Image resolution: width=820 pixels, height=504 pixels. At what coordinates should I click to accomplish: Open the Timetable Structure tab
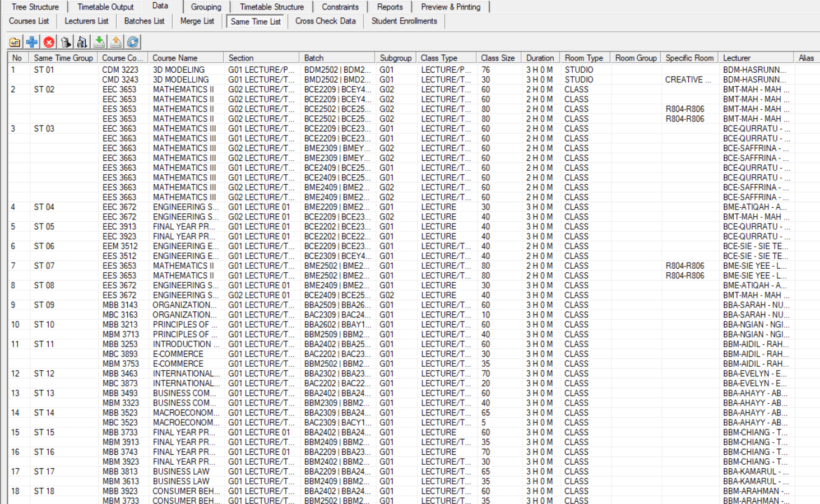(x=272, y=7)
